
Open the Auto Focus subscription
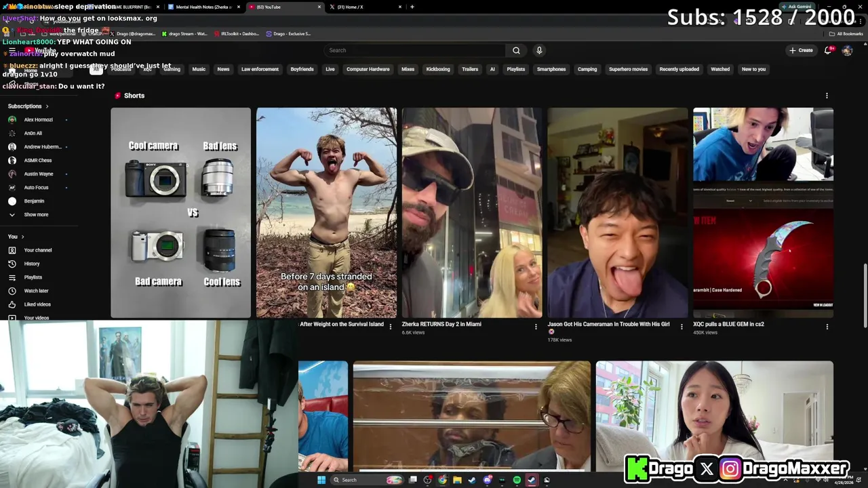click(36, 188)
